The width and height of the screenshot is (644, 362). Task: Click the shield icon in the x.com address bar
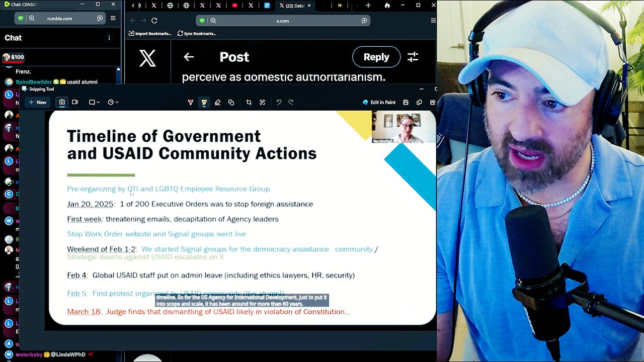202,21
